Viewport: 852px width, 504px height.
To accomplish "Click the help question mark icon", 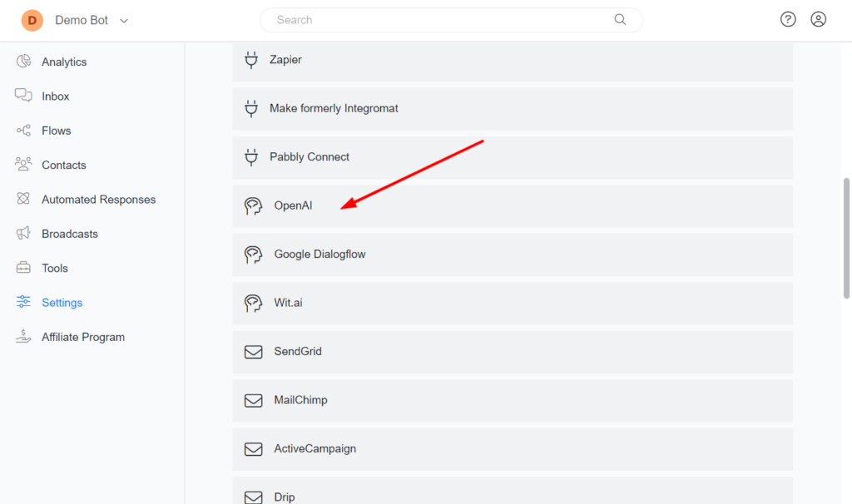I will (x=788, y=19).
